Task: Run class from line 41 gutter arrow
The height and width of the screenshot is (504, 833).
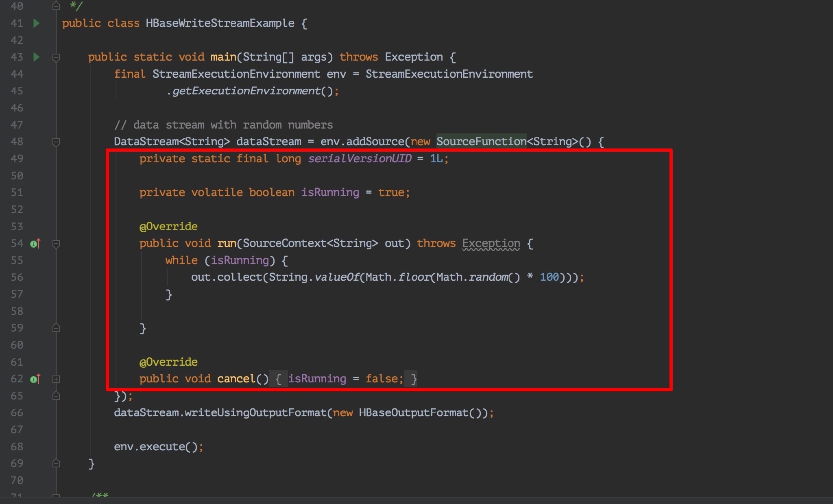Action: (36, 23)
